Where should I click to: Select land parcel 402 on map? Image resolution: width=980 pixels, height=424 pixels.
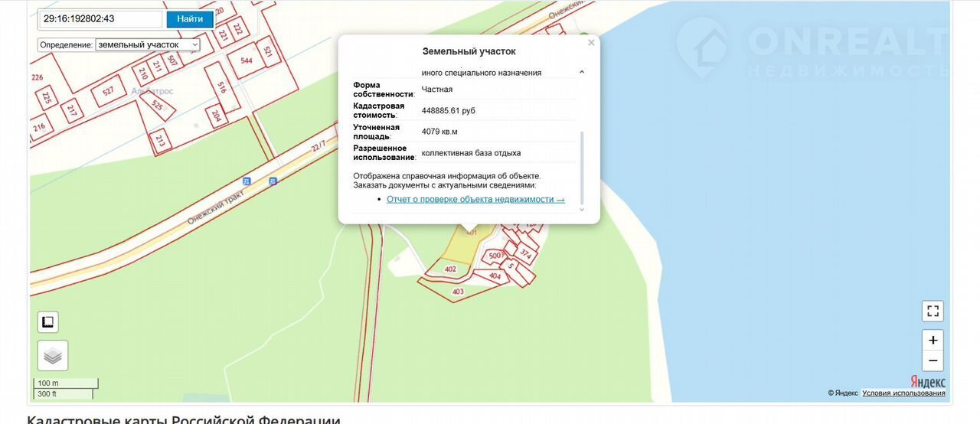tap(450, 269)
